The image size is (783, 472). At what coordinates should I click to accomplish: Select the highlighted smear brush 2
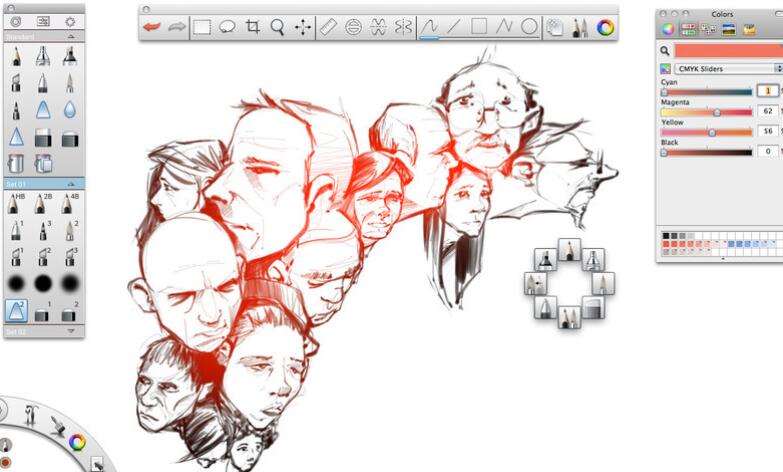point(16,310)
